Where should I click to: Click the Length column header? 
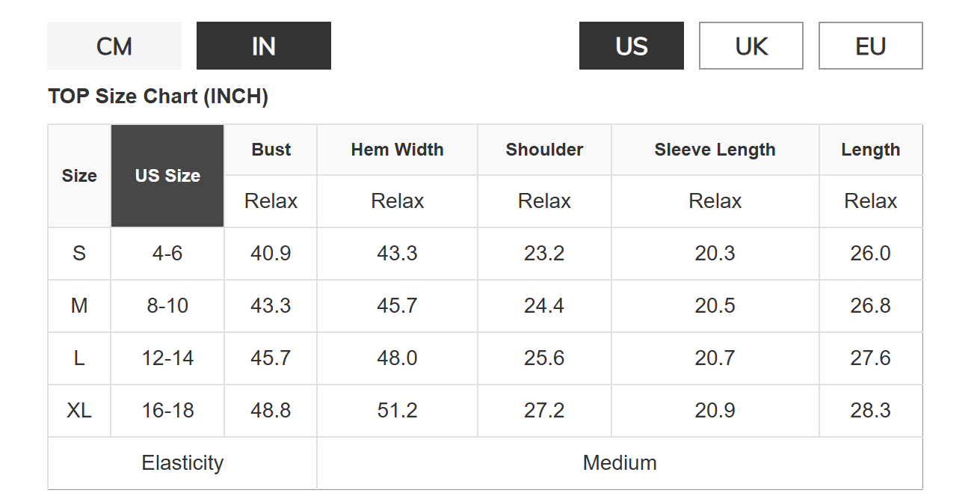[x=871, y=150]
